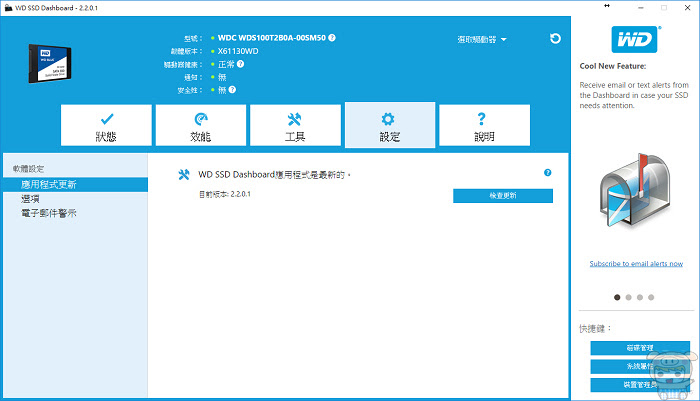Screen dimensions: 700x401
Task: Click the tools icon beside update message
Action: pos(183,175)
